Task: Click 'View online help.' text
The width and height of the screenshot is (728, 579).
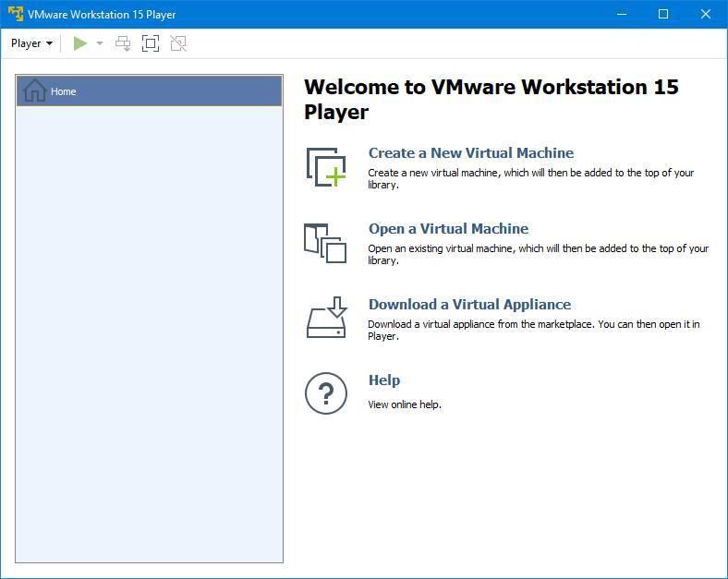Action: point(405,404)
